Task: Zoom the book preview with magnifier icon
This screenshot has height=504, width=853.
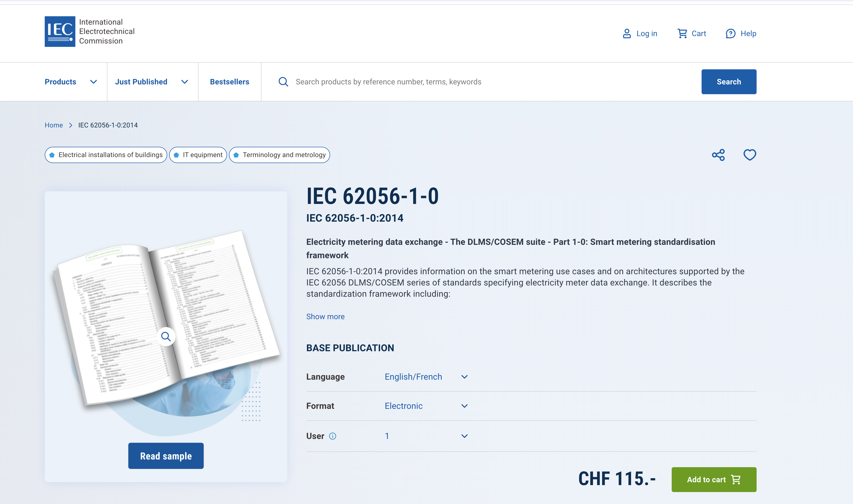Action: 166,337
